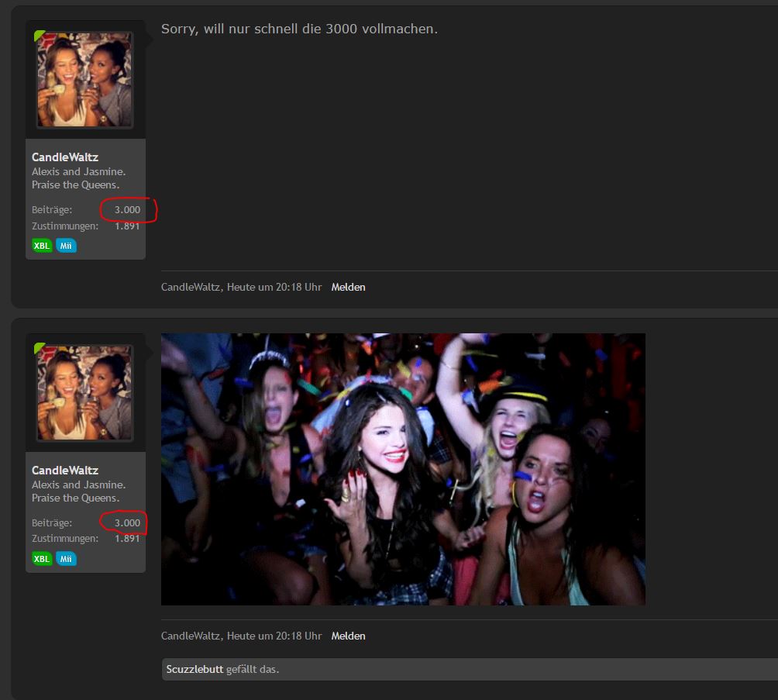Viewport: 778px width, 700px height.
Task: Click the XBL badge in the second post
Action: [42, 559]
